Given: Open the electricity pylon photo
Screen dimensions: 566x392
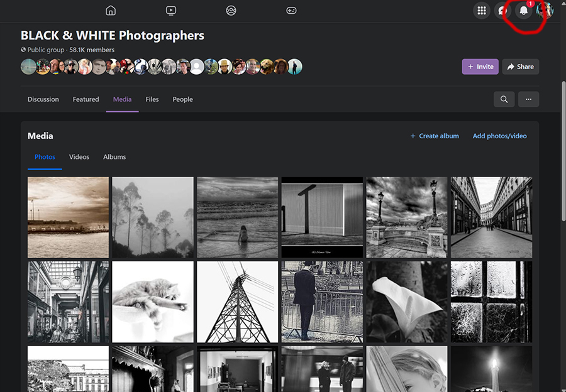Looking at the screenshot, I should [x=238, y=302].
